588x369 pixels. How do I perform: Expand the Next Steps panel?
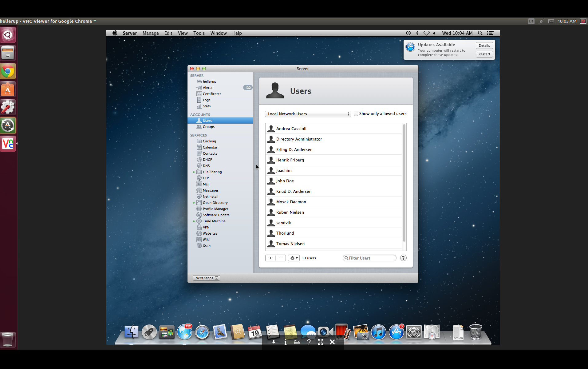(206, 278)
